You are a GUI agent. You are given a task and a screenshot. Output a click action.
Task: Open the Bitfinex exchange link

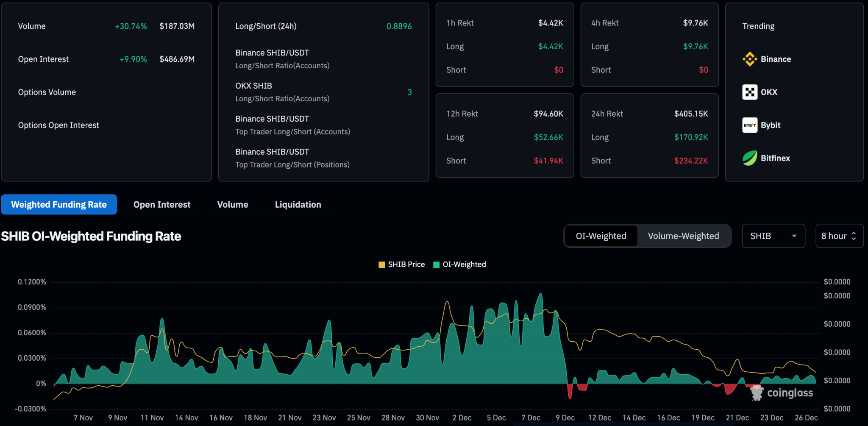[x=775, y=158]
